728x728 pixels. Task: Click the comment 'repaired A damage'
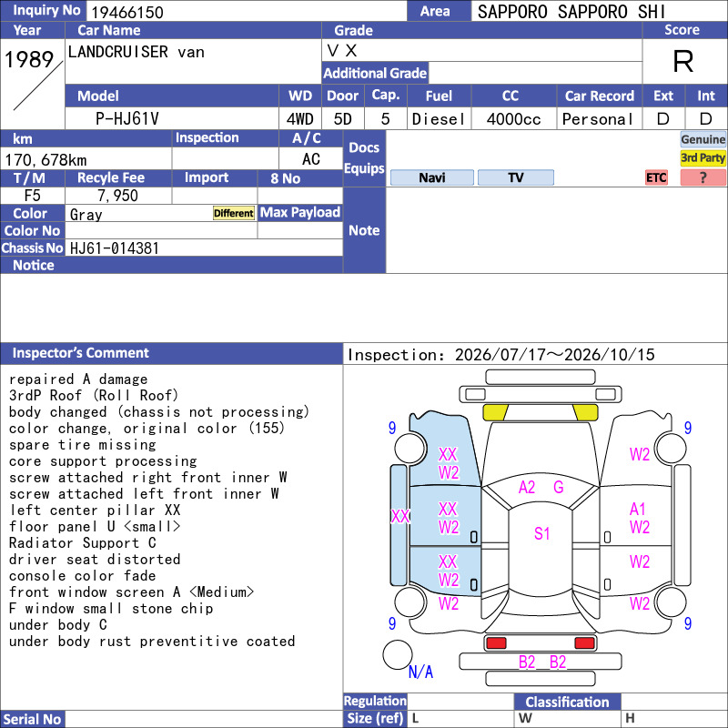coord(78,379)
